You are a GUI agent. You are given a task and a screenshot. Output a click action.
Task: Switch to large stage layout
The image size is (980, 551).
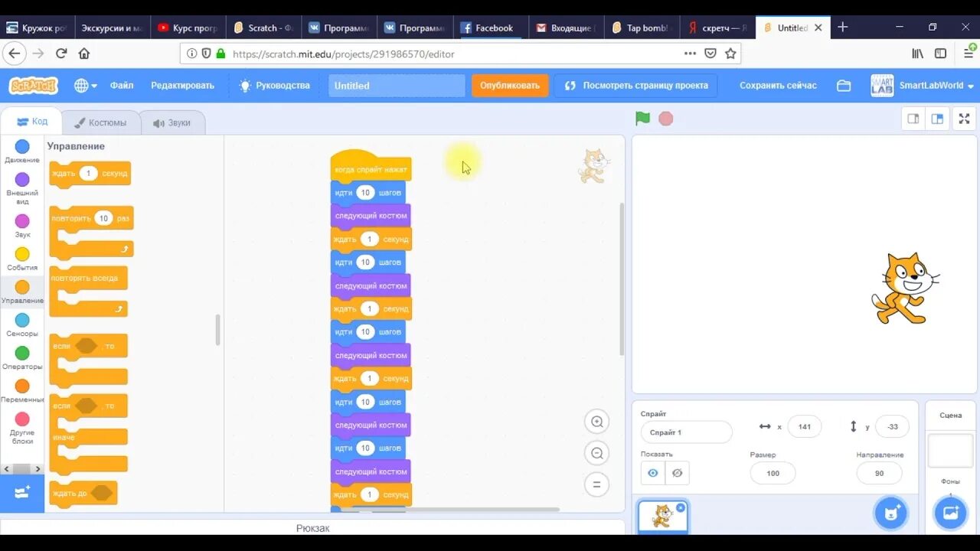937,119
